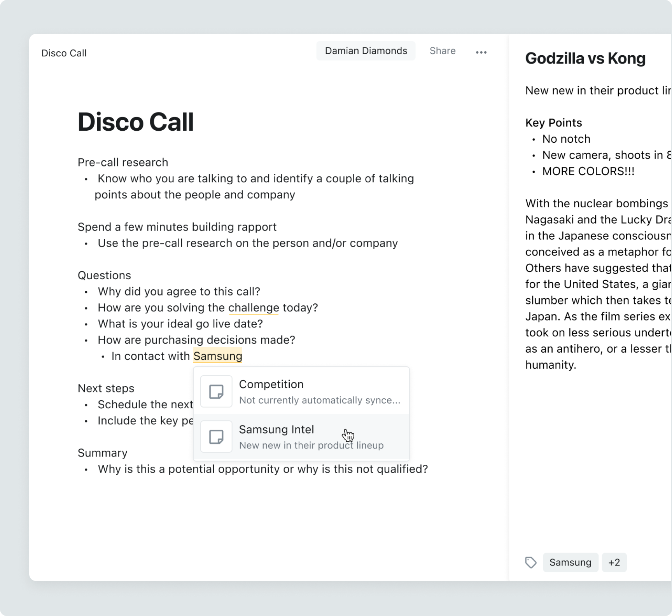Viewport: 672px width, 616px height.
Task: Click the Key Points heading
Action: click(553, 123)
